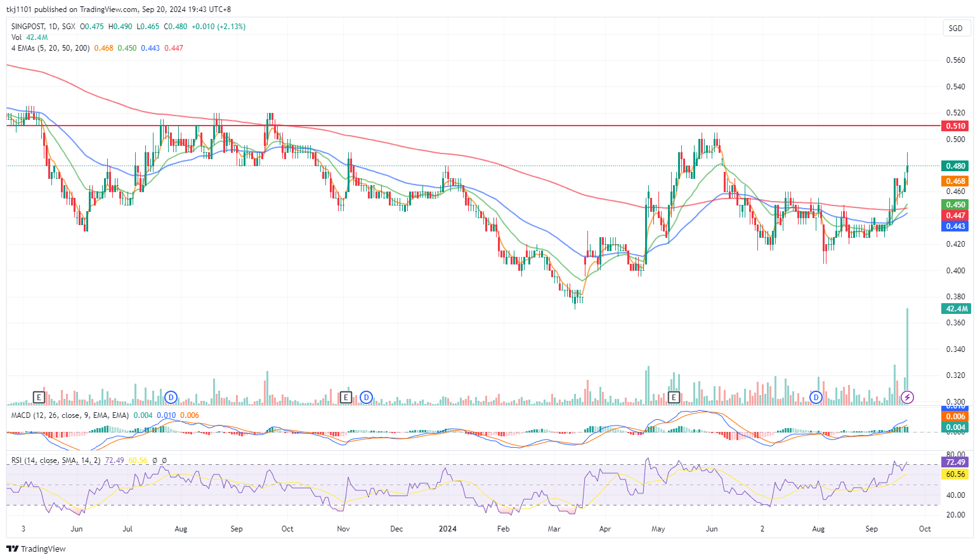The width and height of the screenshot is (980, 560).
Task: Select the dividend D marker at August 2024
Action: (x=816, y=398)
